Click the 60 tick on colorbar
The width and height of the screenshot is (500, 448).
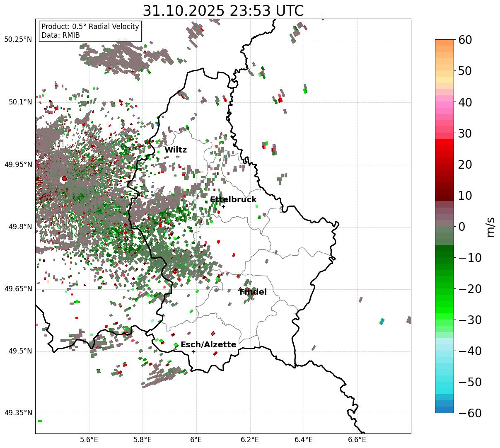(465, 40)
